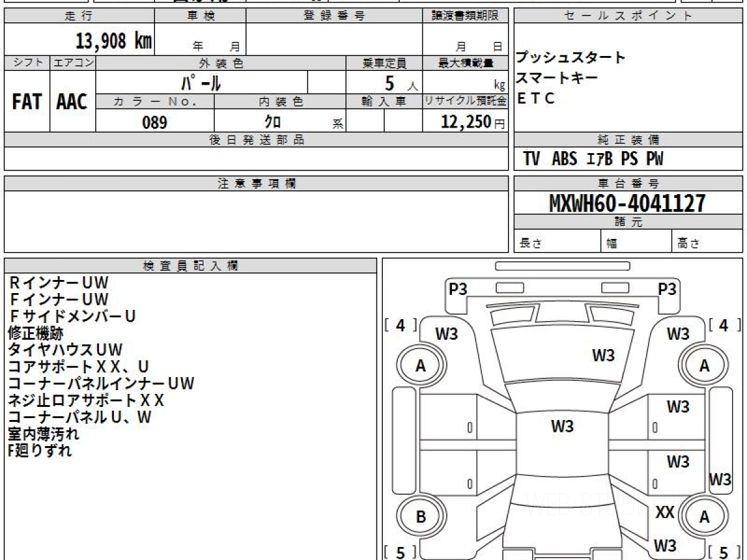Click the note F廻りずれ
This screenshot has width=747, height=560.
40,450
